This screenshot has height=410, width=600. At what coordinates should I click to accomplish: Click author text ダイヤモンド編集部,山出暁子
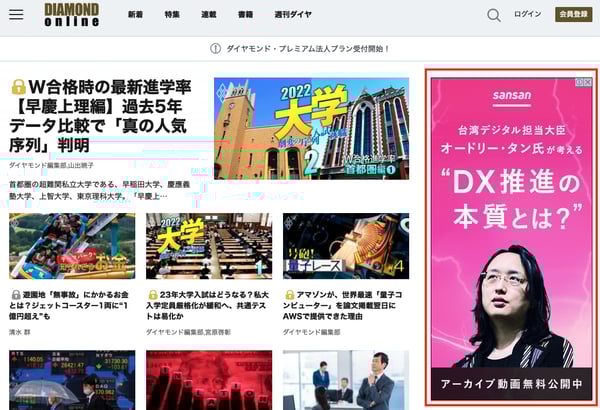(51, 165)
